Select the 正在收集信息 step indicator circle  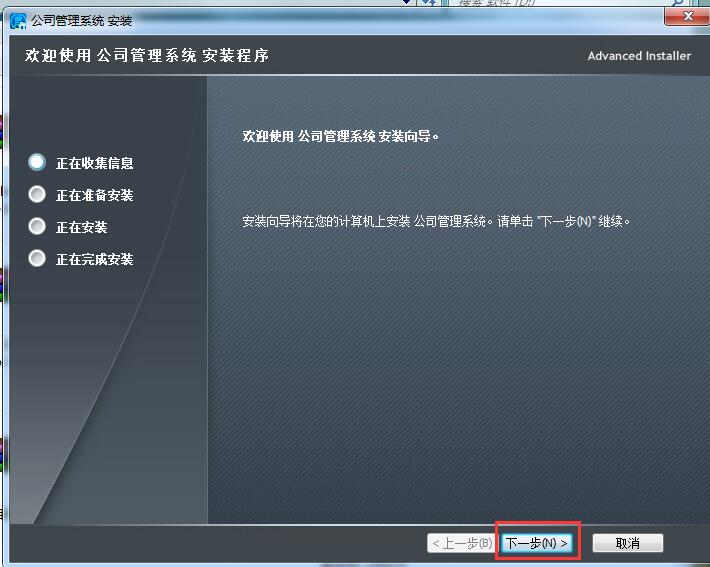tap(38, 162)
